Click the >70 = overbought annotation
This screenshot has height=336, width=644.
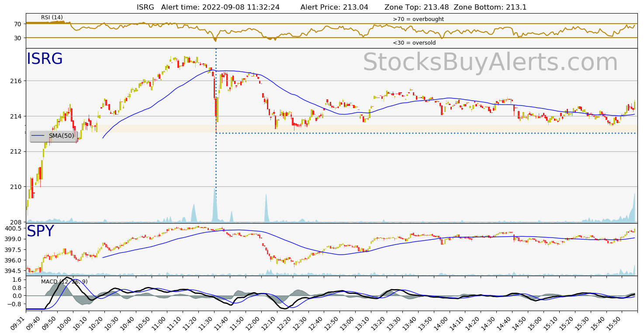(x=418, y=19)
